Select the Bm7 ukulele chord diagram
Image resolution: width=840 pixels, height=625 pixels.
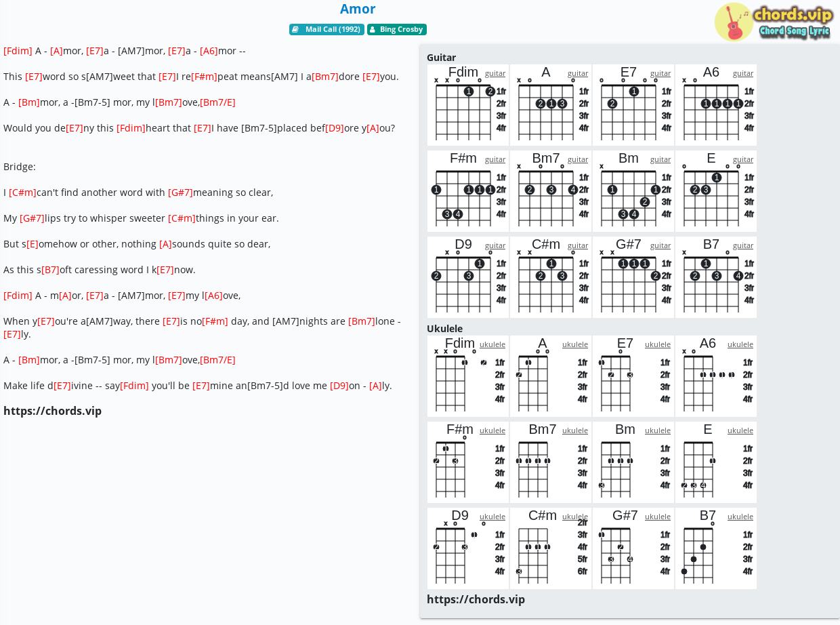point(551,462)
